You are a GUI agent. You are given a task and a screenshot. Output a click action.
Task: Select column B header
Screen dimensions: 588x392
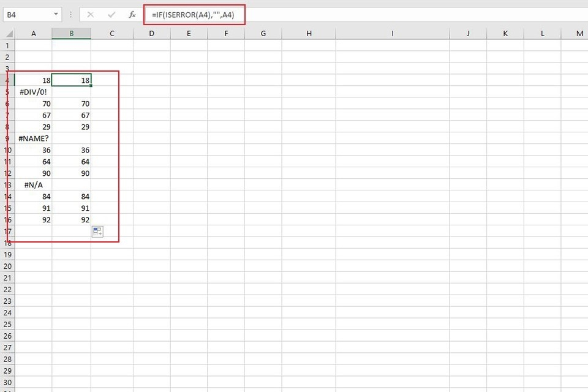71,34
